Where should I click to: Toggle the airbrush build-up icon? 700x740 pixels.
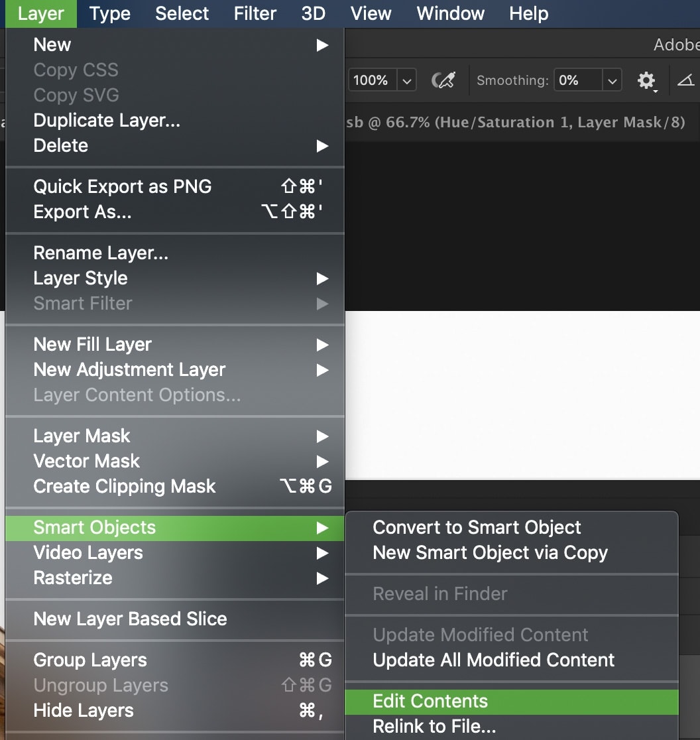(443, 80)
